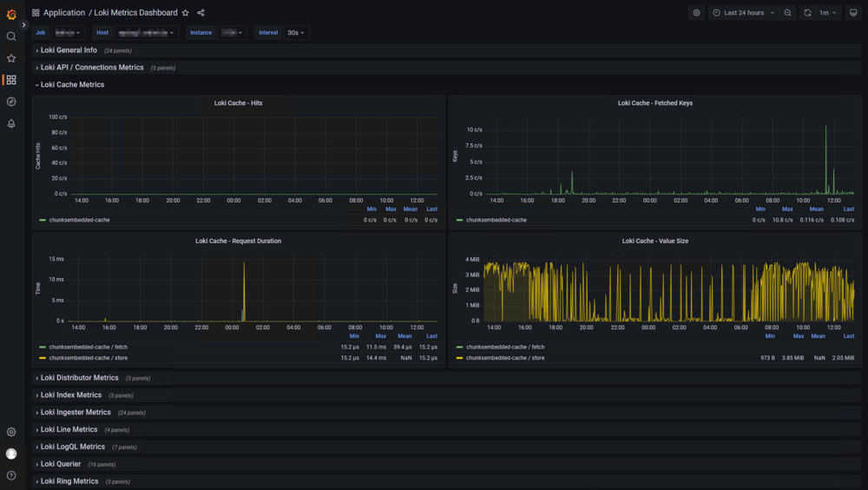Screen dimensions: 868x490
Task: Open starred dashboards from sidebar star icon
Action: [x=11, y=58]
